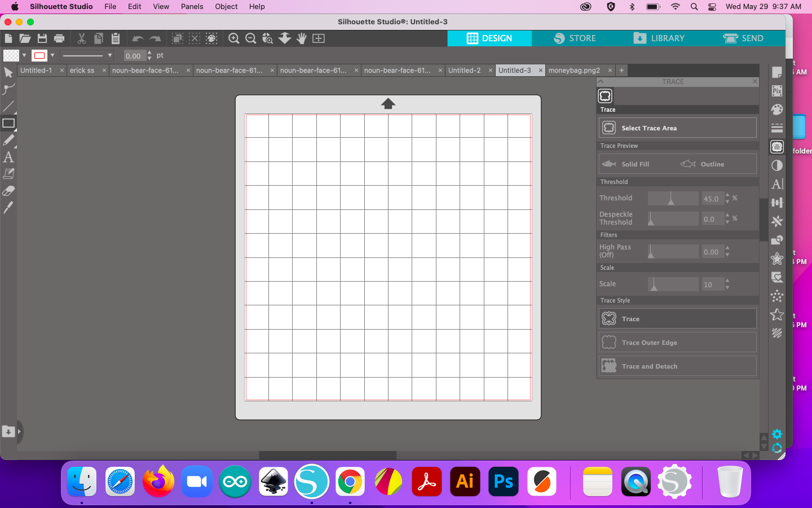The height and width of the screenshot is (508, 812).
Task: Click the Cut scissors icon
Action: (x=82, y=38)
